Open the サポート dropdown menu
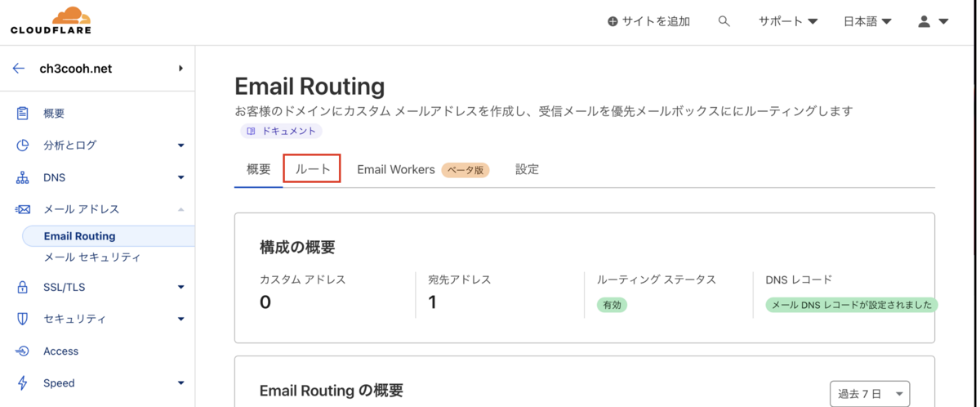The height and width of the screenshot is (407, 980). point(788,22)
